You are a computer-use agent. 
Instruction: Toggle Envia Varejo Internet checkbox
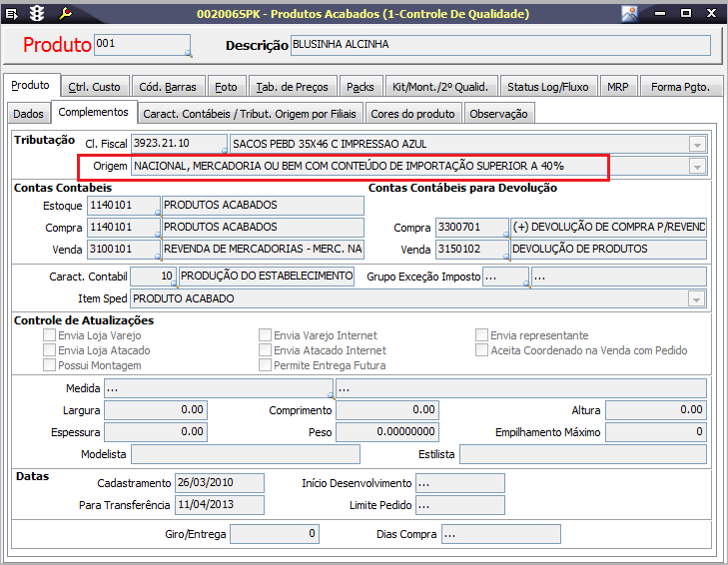[265, 335]
